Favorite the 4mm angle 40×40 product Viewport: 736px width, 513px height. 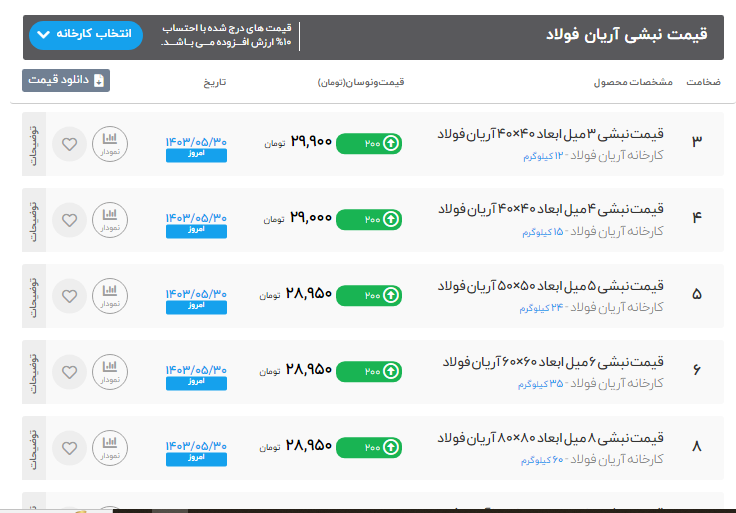tap(69, 220)
